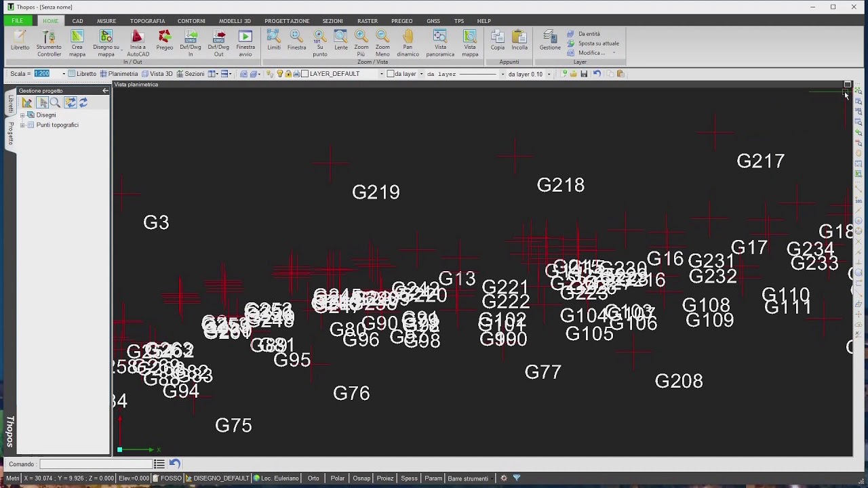The height and width of the screenshot is (488, 868).
Task: Click Sposta su attuale
Action: 593,43
